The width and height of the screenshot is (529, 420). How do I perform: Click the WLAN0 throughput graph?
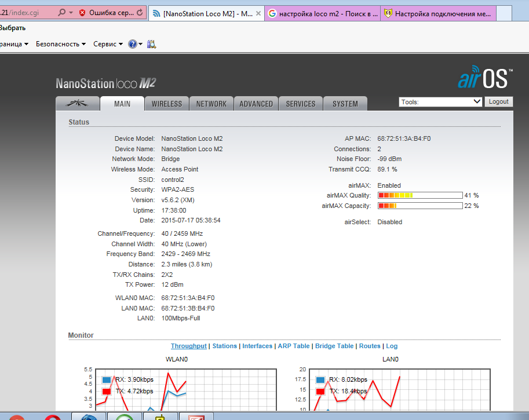pos(186,390)
